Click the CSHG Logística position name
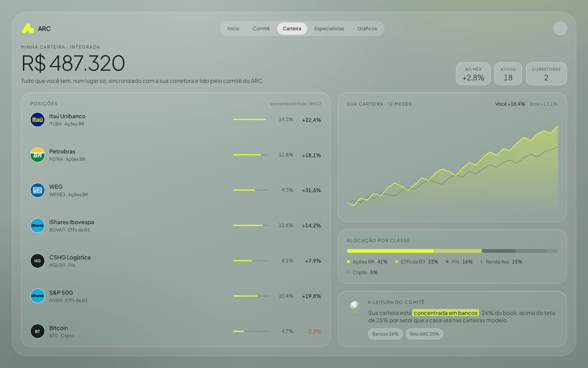This screenshot has height=368, width=588. [70, 258]
